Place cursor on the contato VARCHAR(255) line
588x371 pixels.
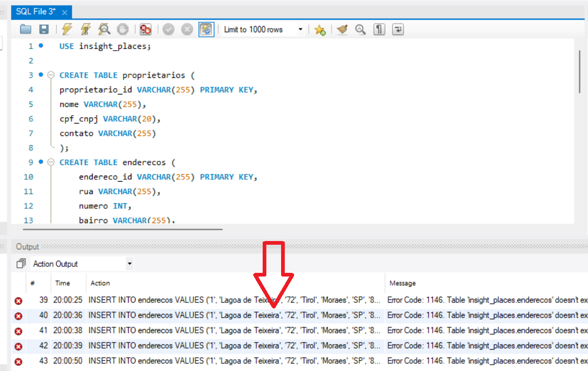(108, 134)
